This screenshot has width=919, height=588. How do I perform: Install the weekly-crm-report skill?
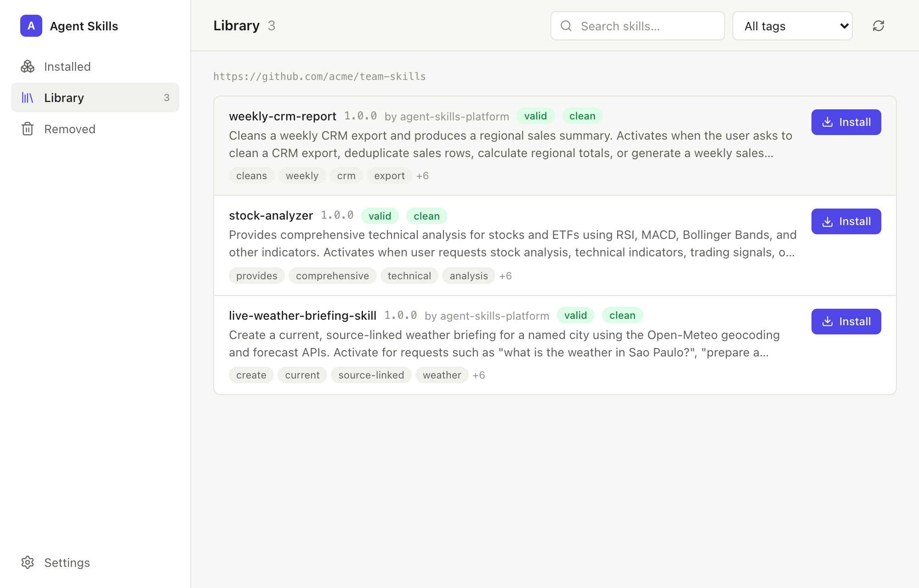[846, 122]
